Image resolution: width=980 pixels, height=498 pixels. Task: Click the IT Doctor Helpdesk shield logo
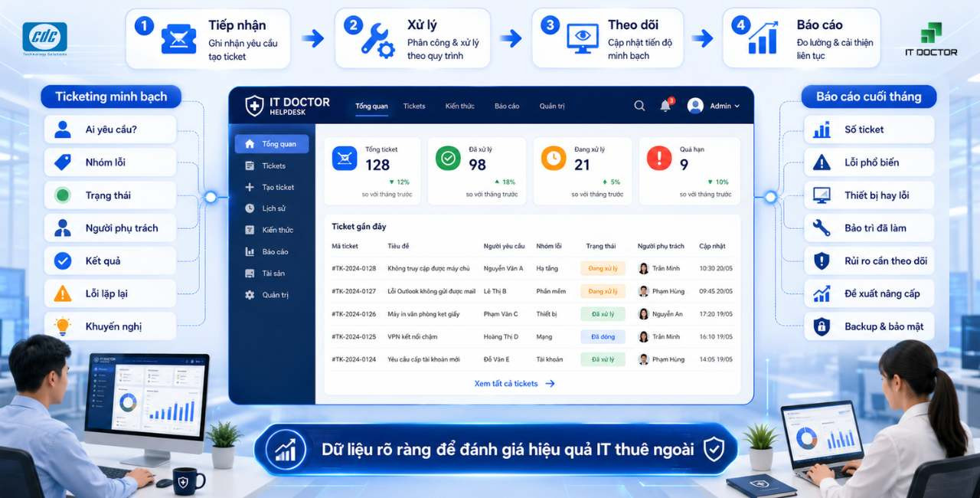[x=254, y=106]
